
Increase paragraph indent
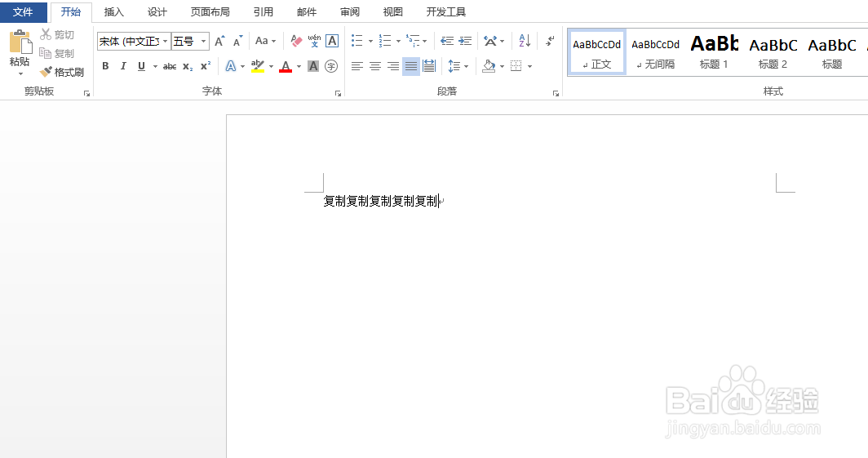point(465,41)
